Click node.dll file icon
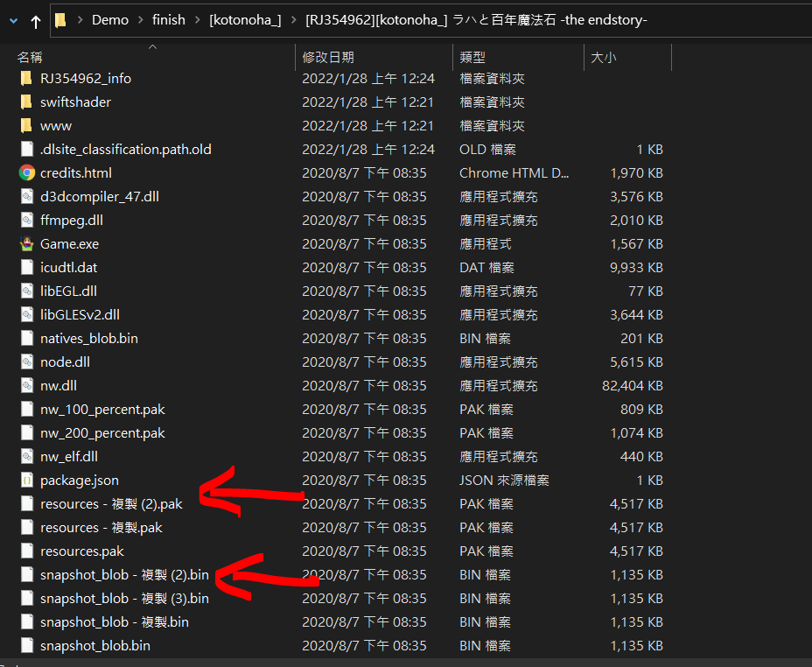Screen dimensions: 812x667 27,362
